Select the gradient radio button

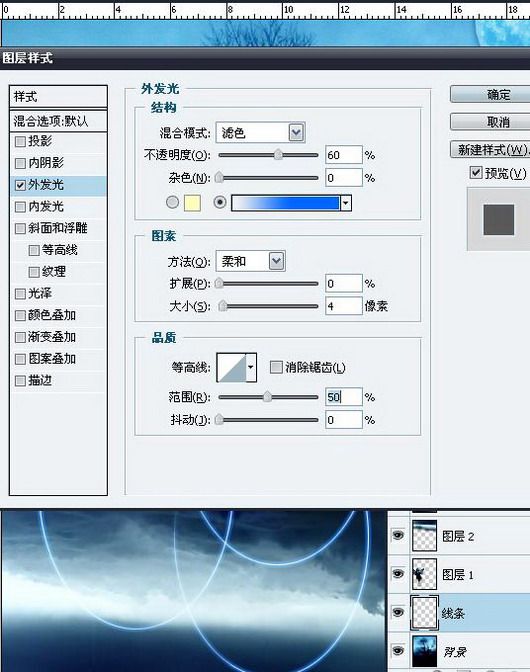coord(220,202)
